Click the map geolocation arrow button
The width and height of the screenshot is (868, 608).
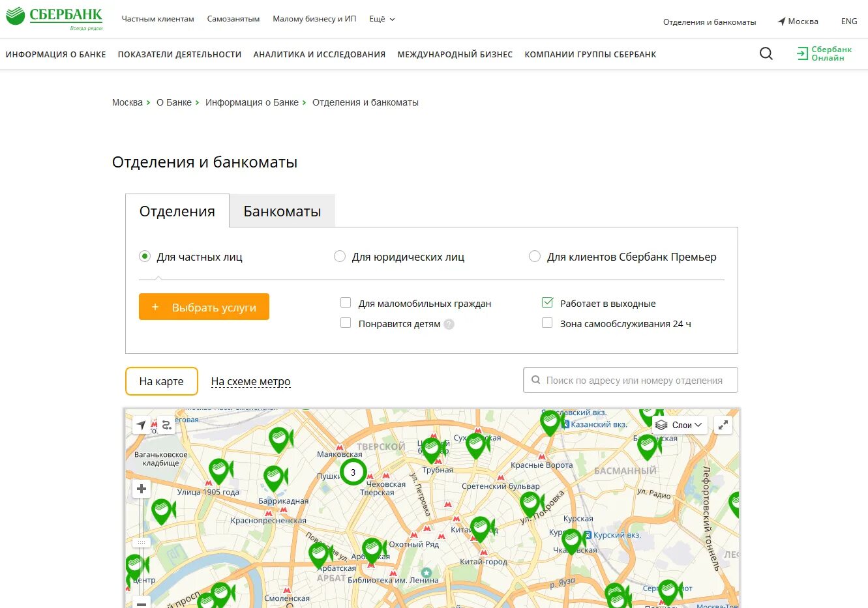coord(141,426)
